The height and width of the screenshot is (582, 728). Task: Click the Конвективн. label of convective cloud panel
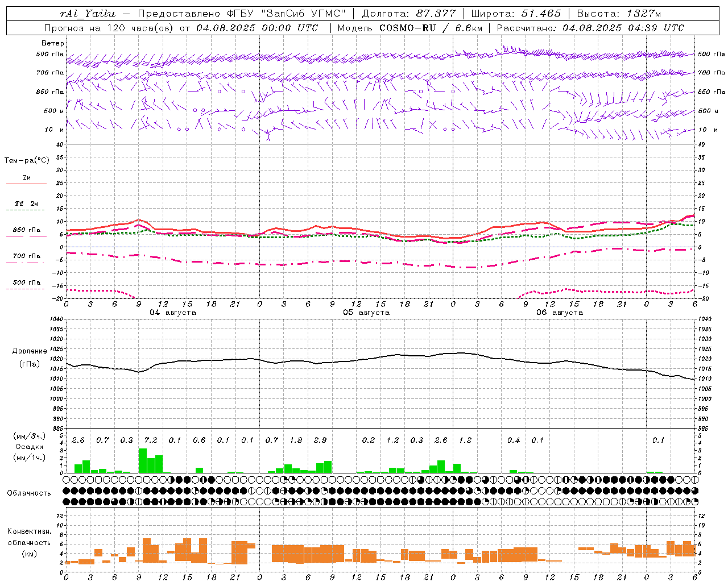[x=29, y=531]
